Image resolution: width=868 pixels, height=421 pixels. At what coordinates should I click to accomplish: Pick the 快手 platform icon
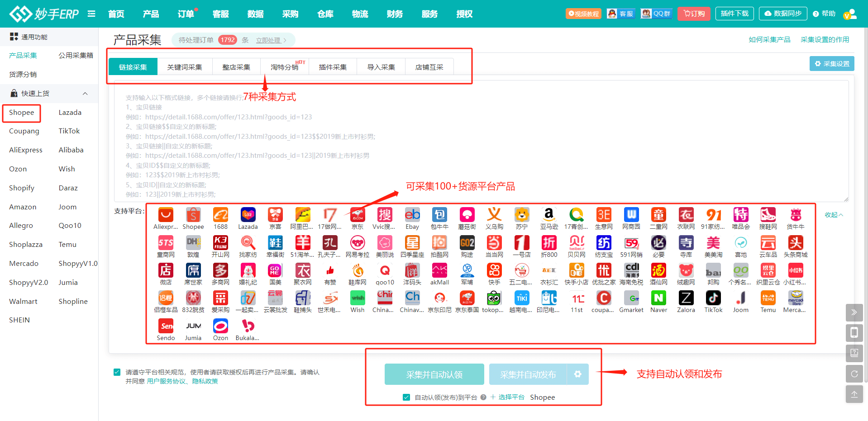[x=494, y=270]
